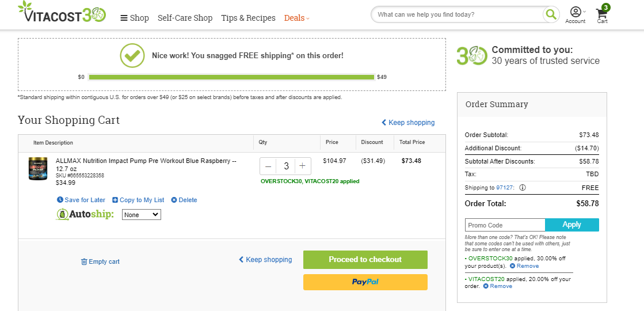Pay with the PayPal button
This screenshot has height=311, width=644.
(365, 282)
